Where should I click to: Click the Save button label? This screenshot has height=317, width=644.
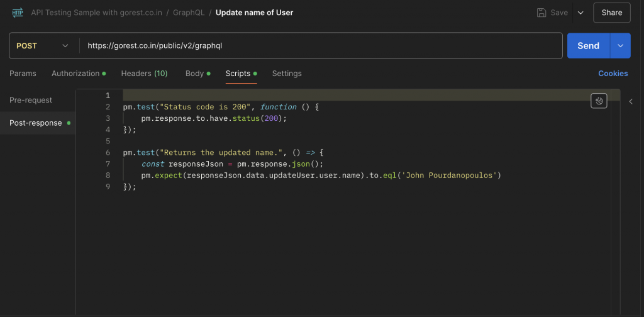coord(559,13)
